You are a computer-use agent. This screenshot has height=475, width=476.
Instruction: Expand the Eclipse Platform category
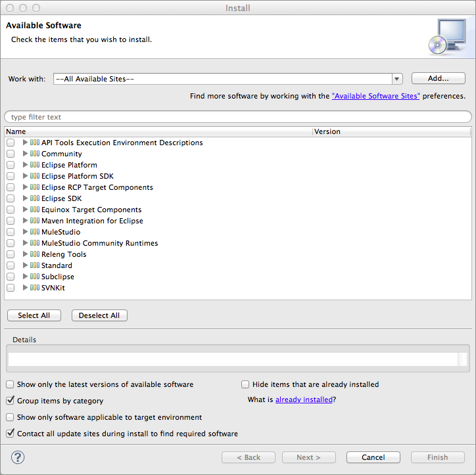25,165
